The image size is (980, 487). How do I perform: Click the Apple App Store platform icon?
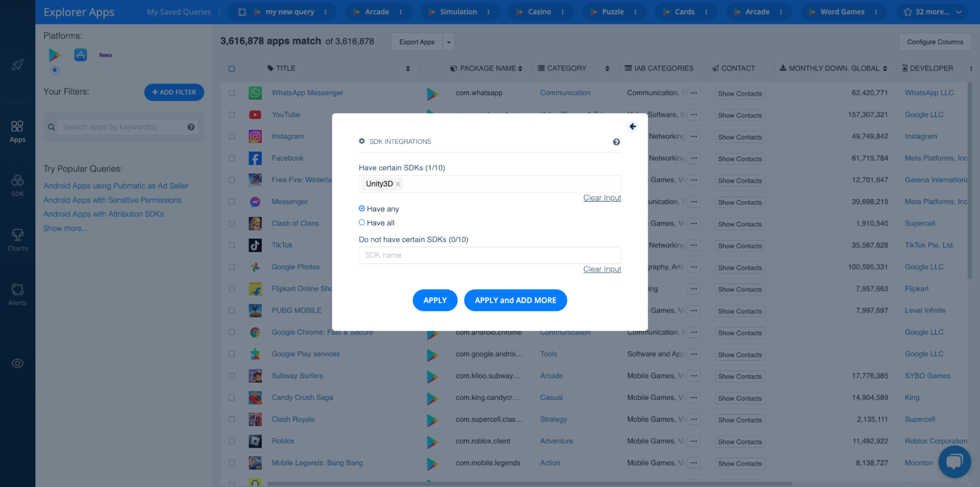click(x=80, y=55)
